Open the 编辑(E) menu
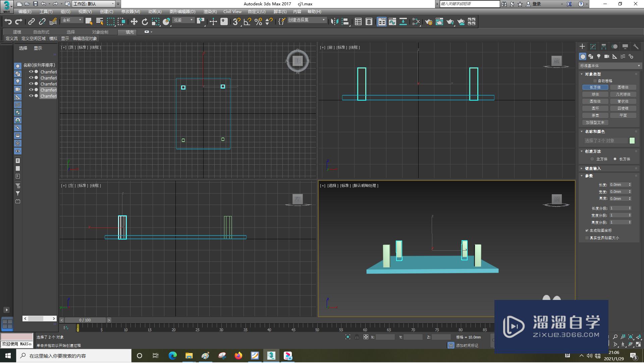 (x=25, y=12)
